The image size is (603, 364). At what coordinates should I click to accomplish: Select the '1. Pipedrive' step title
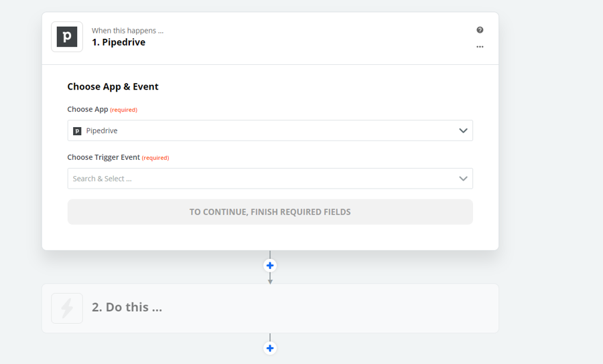click(119, 42)
